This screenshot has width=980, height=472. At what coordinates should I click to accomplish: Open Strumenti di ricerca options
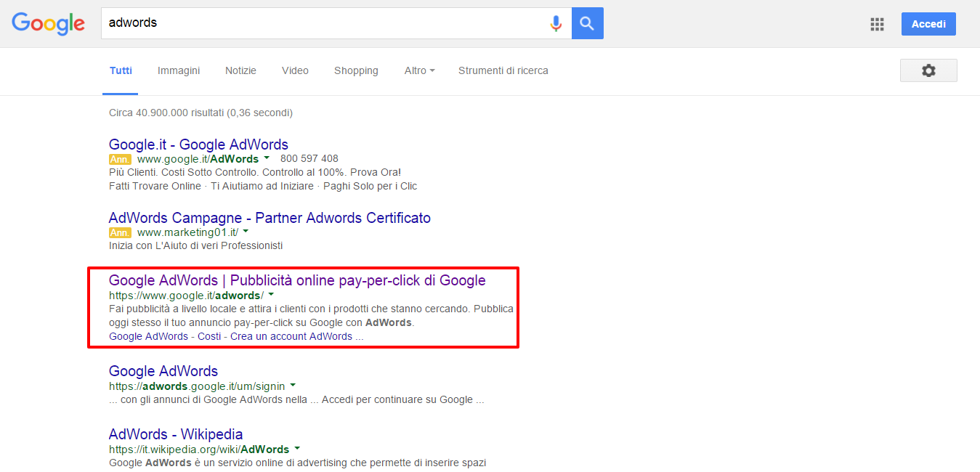point(503,70)
